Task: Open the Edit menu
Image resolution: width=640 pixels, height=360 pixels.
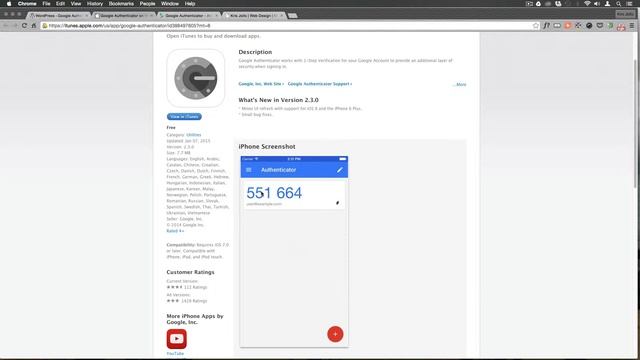Action: click(x=60, y=4)
